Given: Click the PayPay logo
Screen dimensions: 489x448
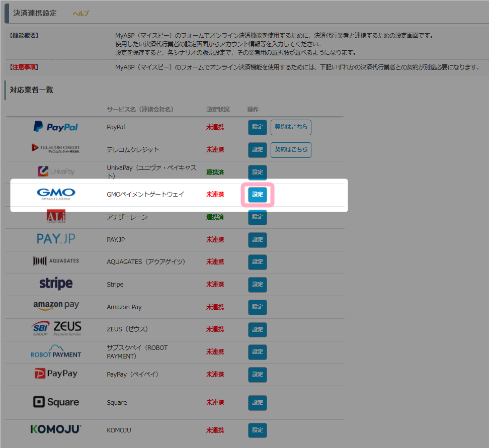Looking at the screenshot, I should coord(56,374).
